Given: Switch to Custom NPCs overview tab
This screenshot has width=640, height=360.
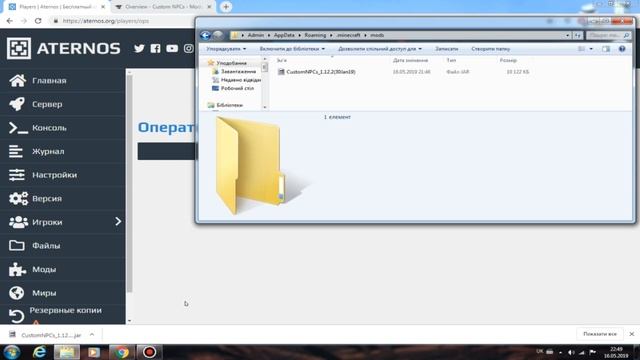Looking at the screenshot, I should [x=163, y=7].
